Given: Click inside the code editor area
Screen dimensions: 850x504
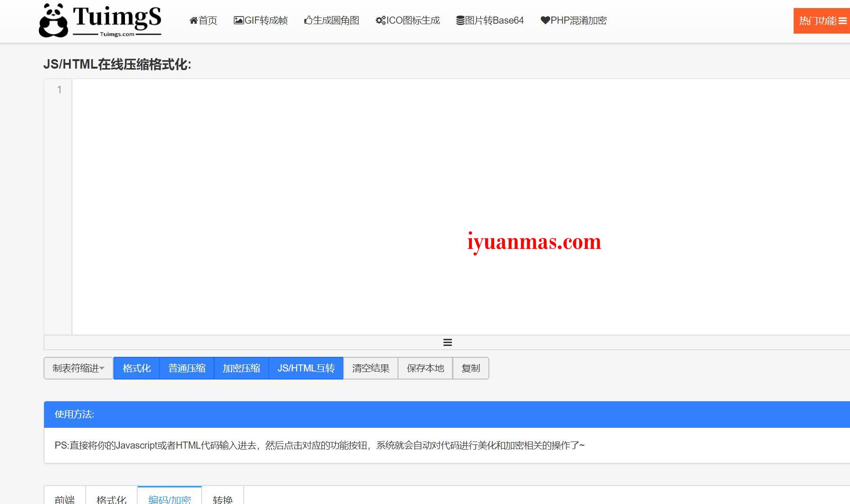Looking at the screenshot, I should 461,207.
